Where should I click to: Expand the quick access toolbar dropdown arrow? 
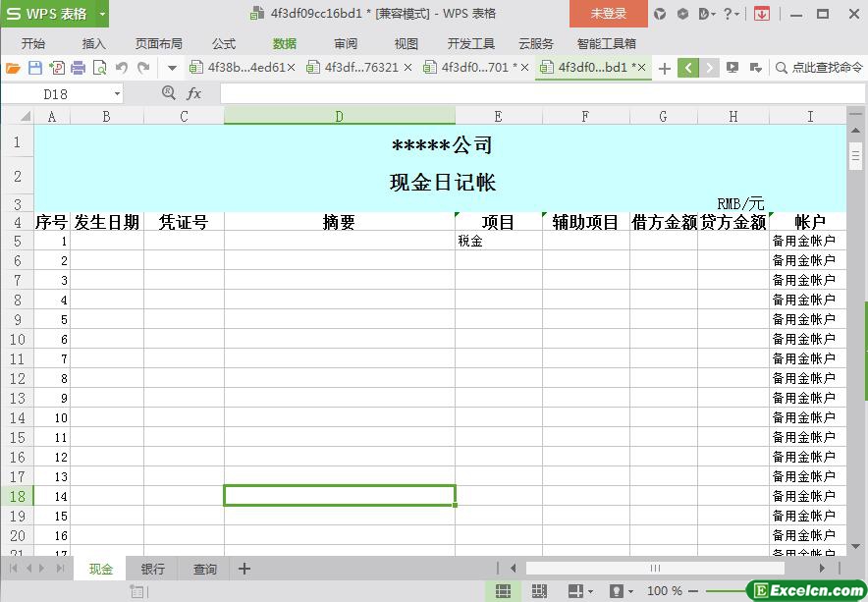coord(172,68)
